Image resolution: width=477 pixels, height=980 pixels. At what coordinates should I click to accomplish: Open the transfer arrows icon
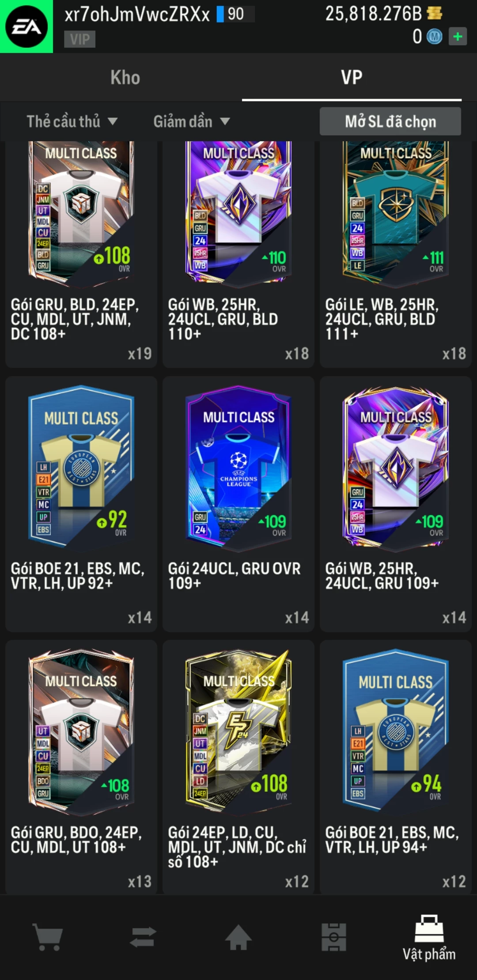pyautogui.click(x=143, y=937)
